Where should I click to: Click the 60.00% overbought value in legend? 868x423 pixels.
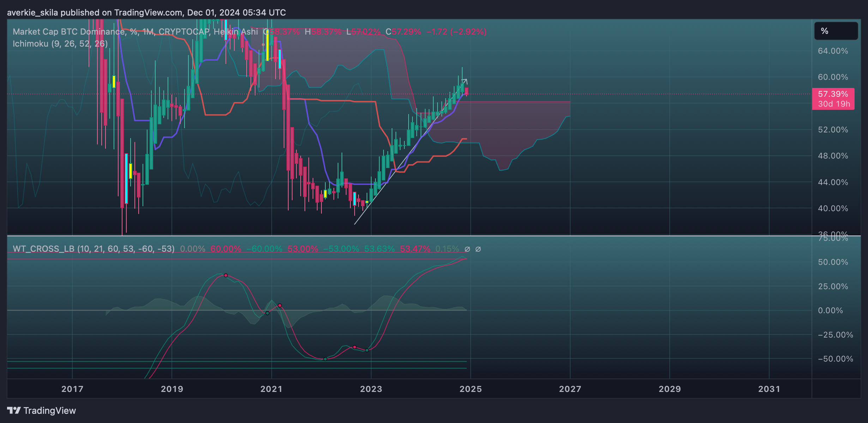click(226, 249)
